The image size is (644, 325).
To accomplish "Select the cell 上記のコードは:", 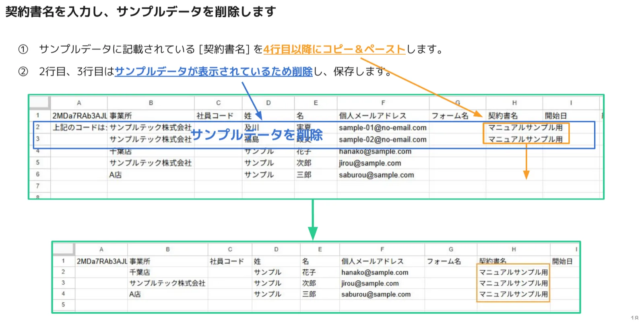I will pos(80,128).
